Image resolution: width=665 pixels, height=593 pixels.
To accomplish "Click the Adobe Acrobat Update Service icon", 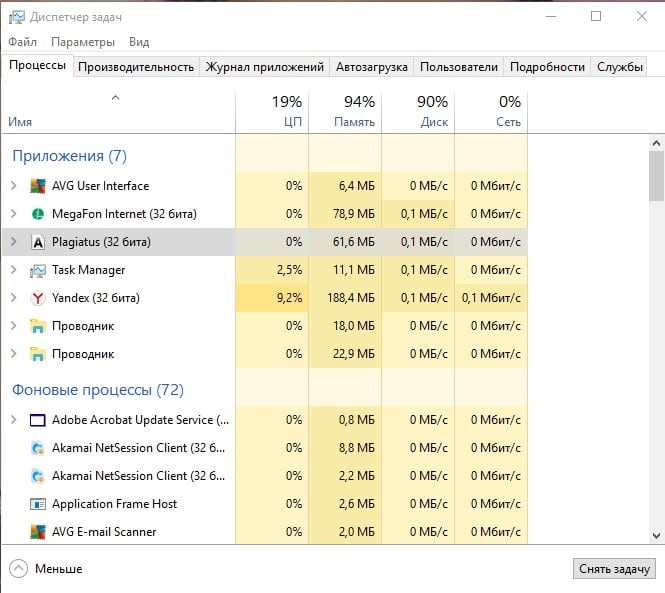I will (38, 420).
